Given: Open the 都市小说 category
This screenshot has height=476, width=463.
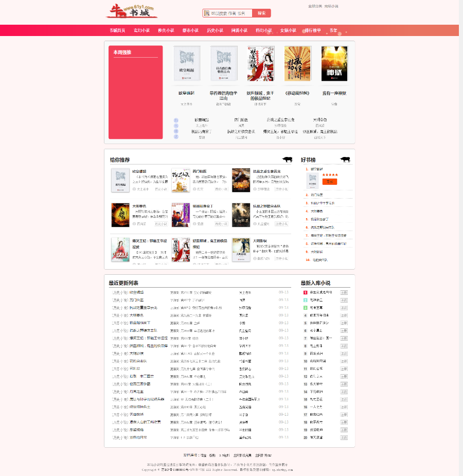Looking at the screenshot, I should point(190,30).
